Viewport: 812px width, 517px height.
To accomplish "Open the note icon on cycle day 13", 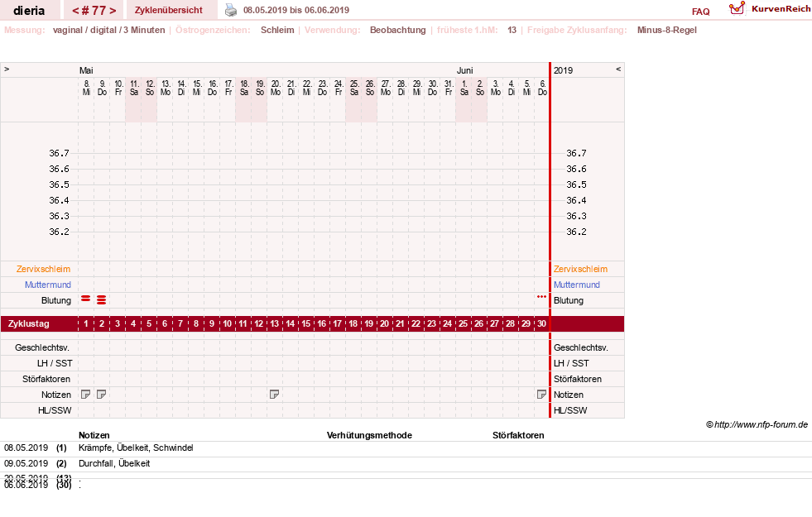I will tap(275, 395).
